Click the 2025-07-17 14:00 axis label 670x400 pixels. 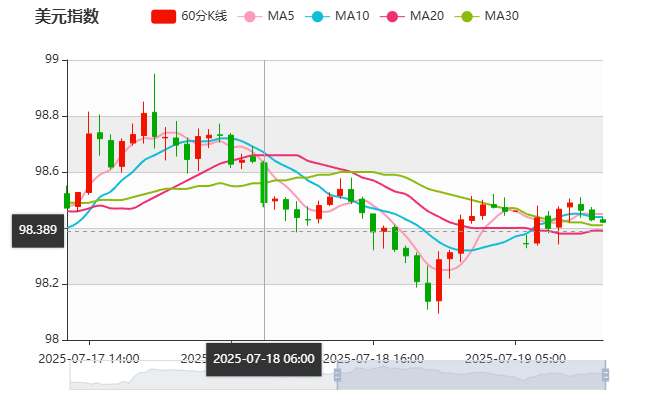tap(89, 359)
